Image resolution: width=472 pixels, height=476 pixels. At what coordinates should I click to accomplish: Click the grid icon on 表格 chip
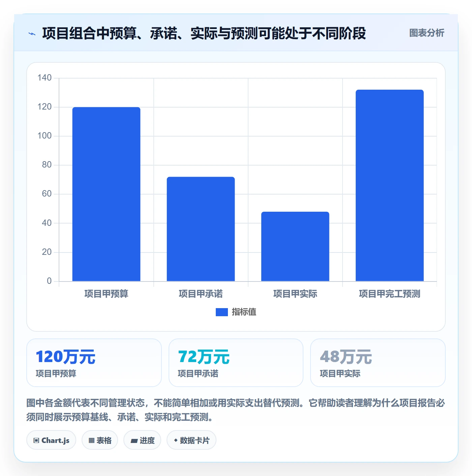click(x=91, y=441)
